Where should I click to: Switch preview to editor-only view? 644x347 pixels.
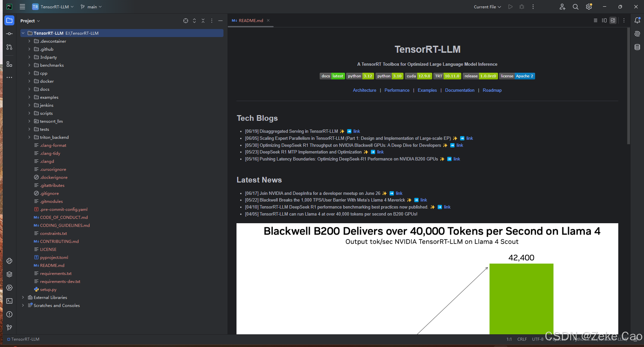[x=596, y=20]
